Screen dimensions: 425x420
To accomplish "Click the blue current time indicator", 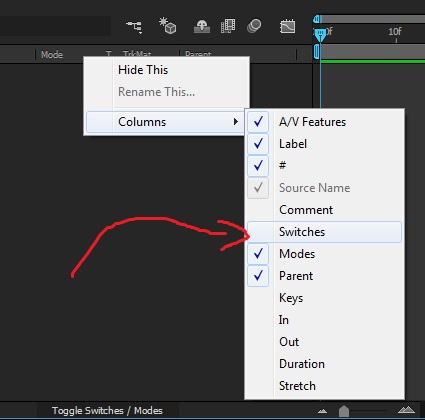I will [320, 34].
